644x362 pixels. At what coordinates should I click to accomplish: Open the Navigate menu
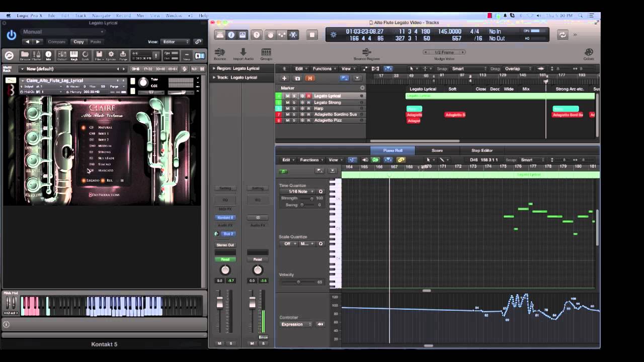click(101, 16)
